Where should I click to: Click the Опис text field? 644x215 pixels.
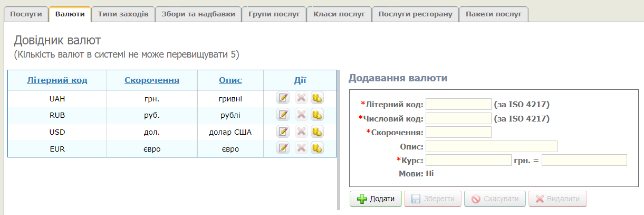click(491, 146)
